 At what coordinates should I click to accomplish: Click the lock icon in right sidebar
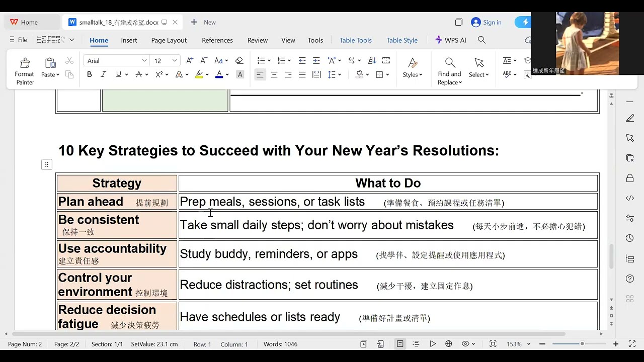630,178
